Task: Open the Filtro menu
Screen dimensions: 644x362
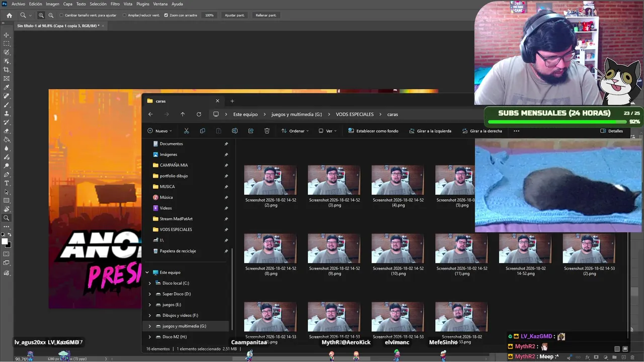Action: [x=115, y=4]
